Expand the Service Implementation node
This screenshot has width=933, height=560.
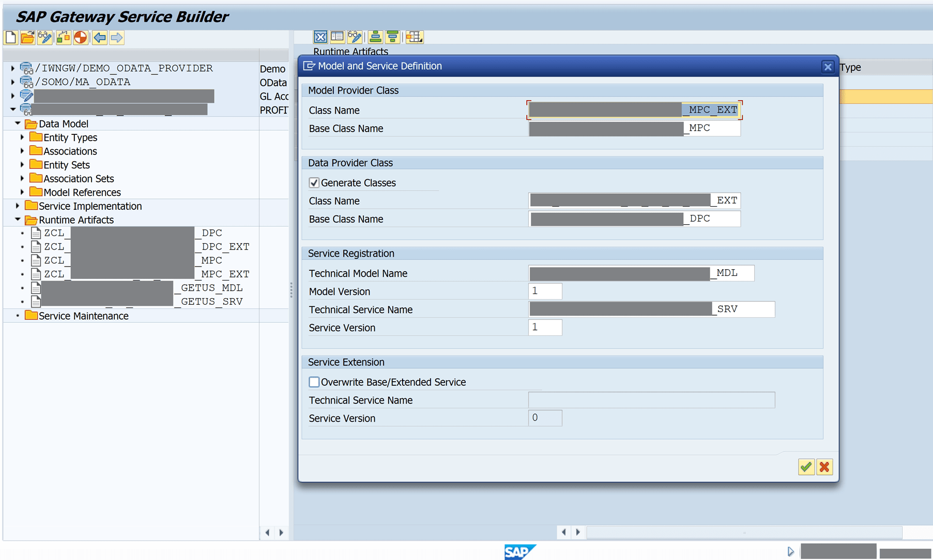coord(18,206)
